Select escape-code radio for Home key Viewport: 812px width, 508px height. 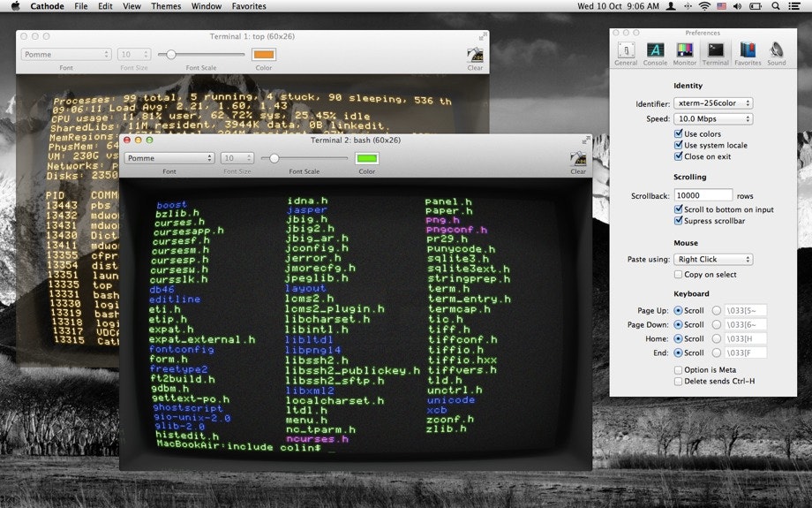pyautogui.click(x=716, y=338)
